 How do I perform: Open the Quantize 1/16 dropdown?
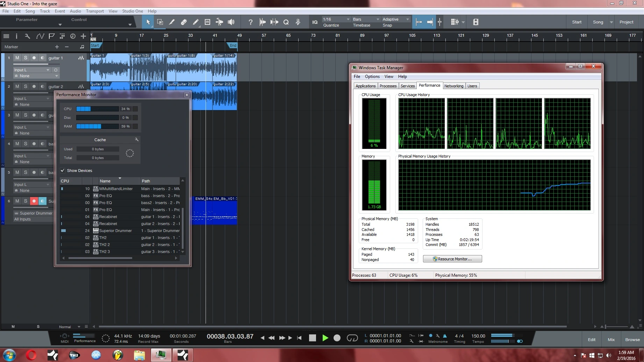click(x=336, y=19)
